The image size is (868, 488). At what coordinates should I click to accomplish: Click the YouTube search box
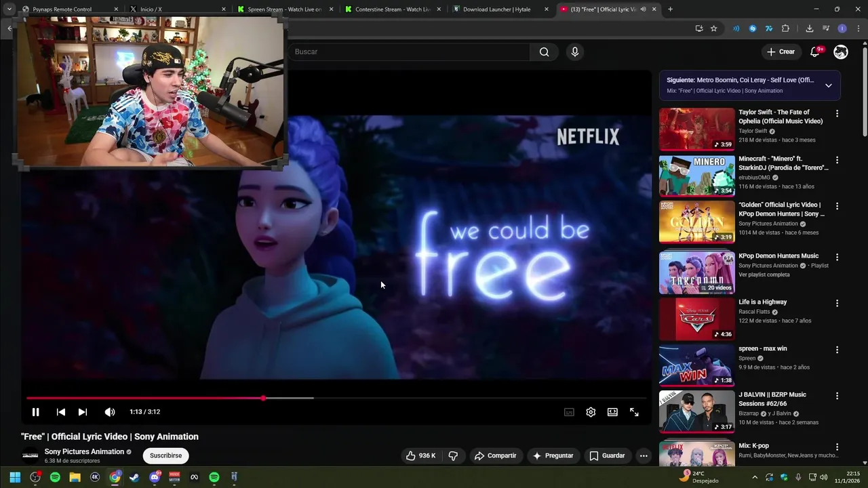409,52
